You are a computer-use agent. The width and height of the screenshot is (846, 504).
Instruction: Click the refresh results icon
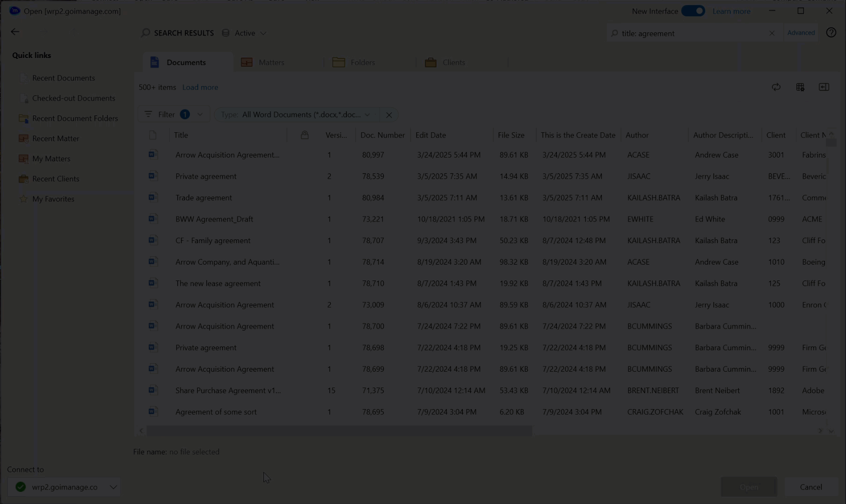pyautogui.click(x=776, y=87)
